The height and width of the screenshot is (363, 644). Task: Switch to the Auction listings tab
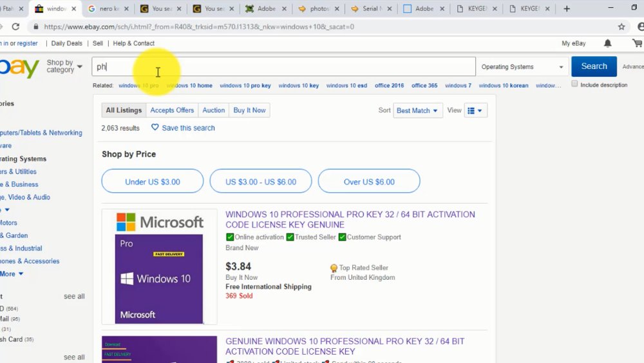214,110
